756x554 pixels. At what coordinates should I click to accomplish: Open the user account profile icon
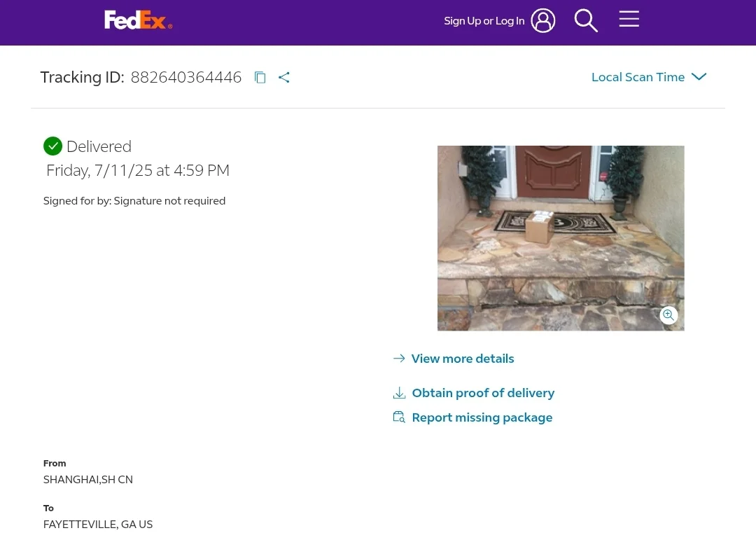(x=542, y=20)
